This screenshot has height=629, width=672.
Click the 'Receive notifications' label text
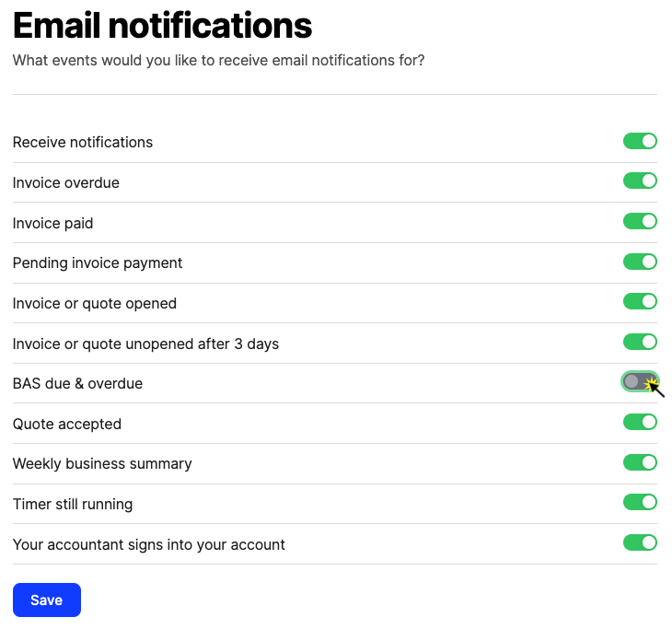tap(83, 143)
